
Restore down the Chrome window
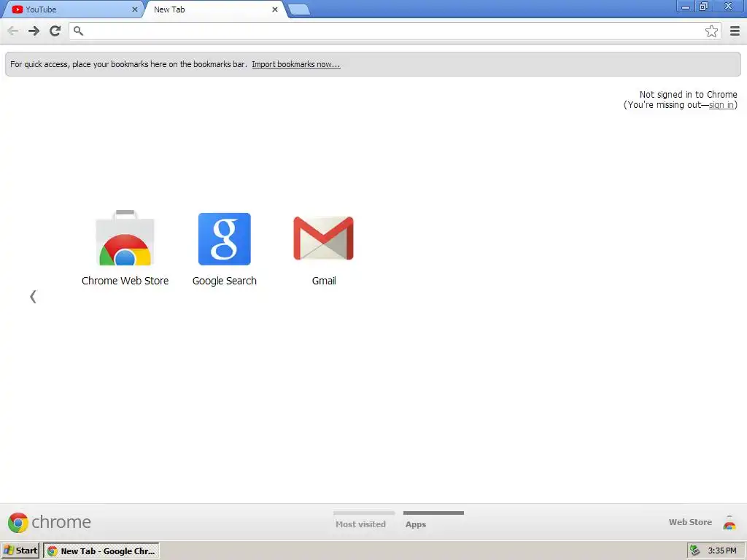704,7
